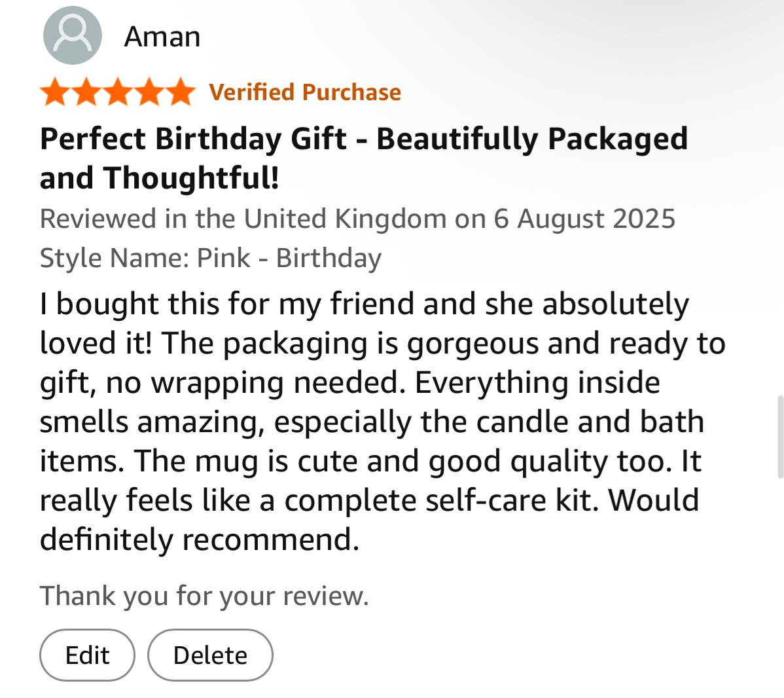784x698 pixels.
Task: Click the 'definitely recommend.' closing line
Action: click(x=200, y=540)
